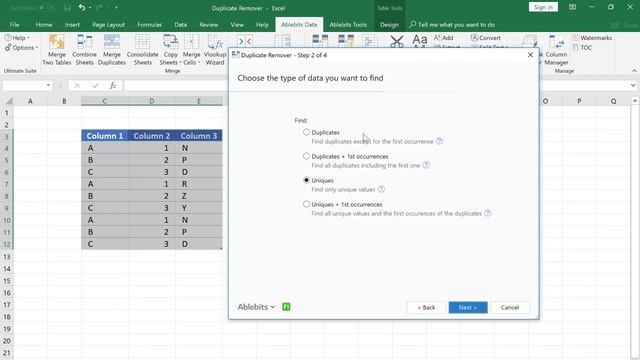640x360 pixels.
Task: Start Consolidate Sheets wizard
Action: 142,50
